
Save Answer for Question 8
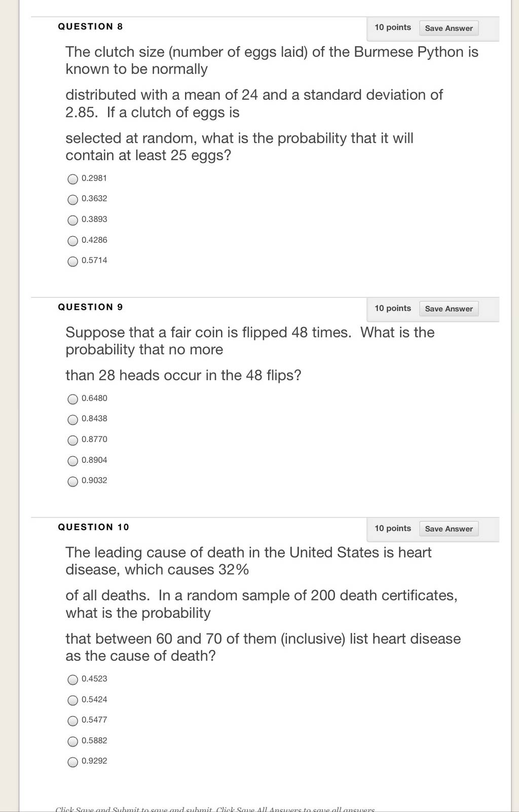click(x=449, y=28)
